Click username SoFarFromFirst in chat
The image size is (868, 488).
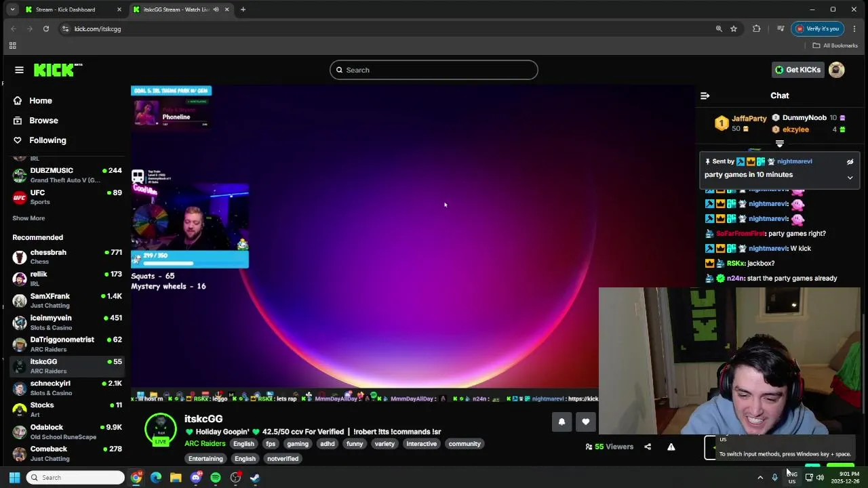point(741,234)
